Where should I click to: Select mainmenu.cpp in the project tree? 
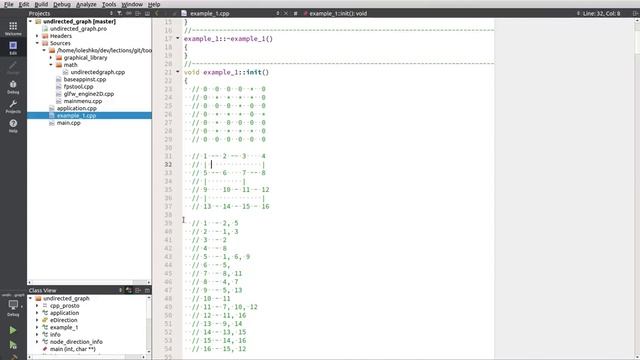[83, 101]
